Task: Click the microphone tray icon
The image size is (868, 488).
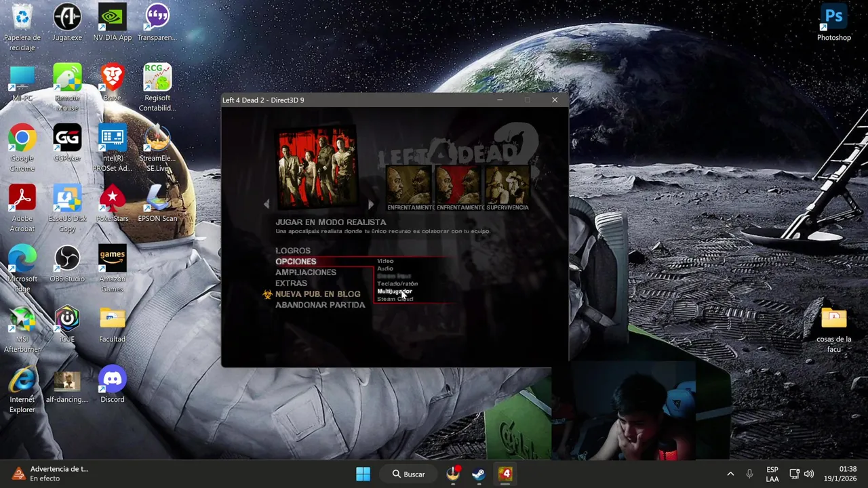Action: pyautogui.click(x=749, y=474)
